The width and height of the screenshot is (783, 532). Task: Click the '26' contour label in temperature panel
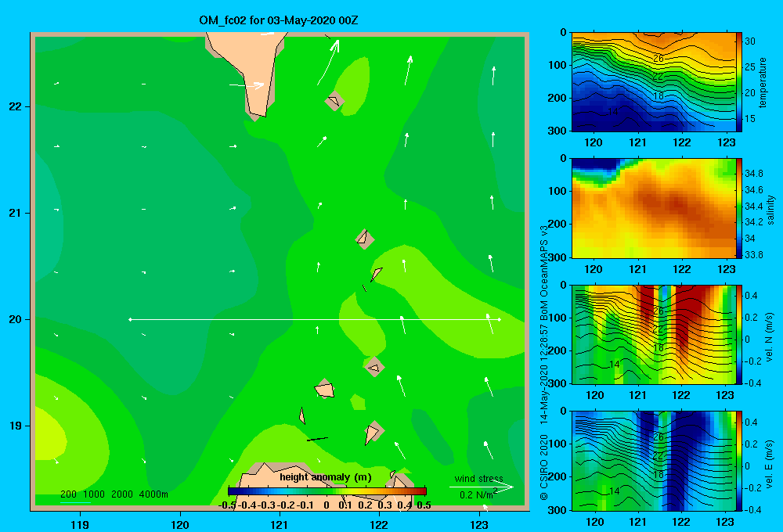point(659,59)
